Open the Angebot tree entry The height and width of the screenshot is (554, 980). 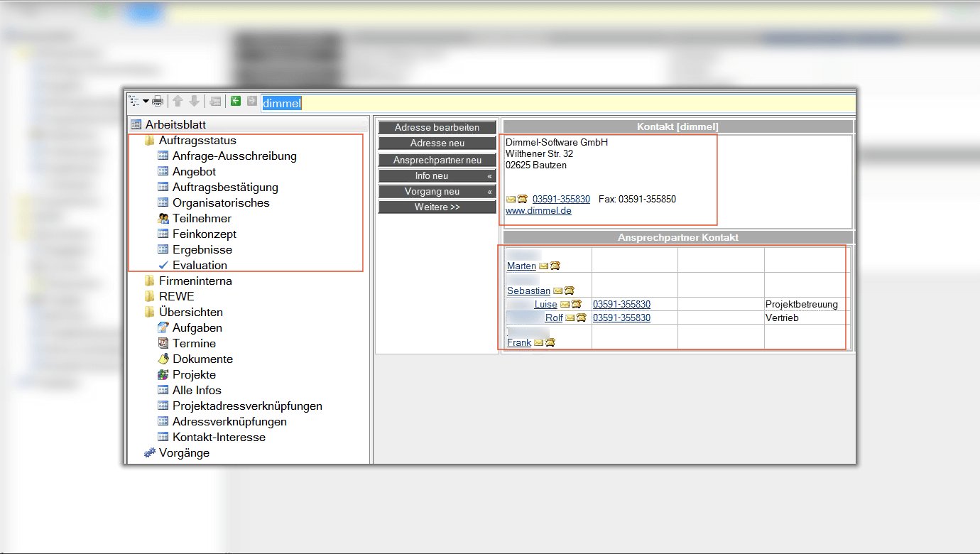[194, 172]
